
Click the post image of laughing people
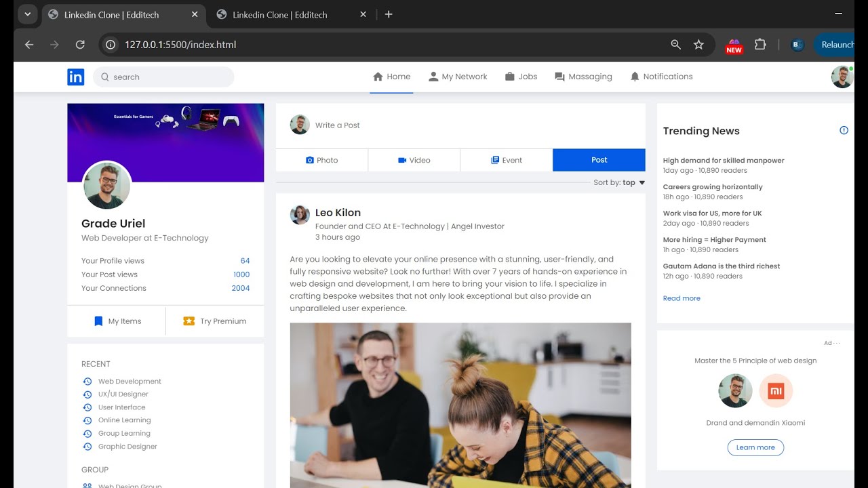point(460,405)
